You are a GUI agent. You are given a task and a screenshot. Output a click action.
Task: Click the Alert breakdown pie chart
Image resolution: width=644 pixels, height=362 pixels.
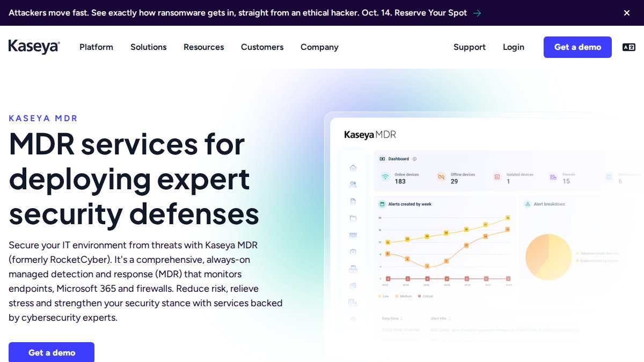548,257
